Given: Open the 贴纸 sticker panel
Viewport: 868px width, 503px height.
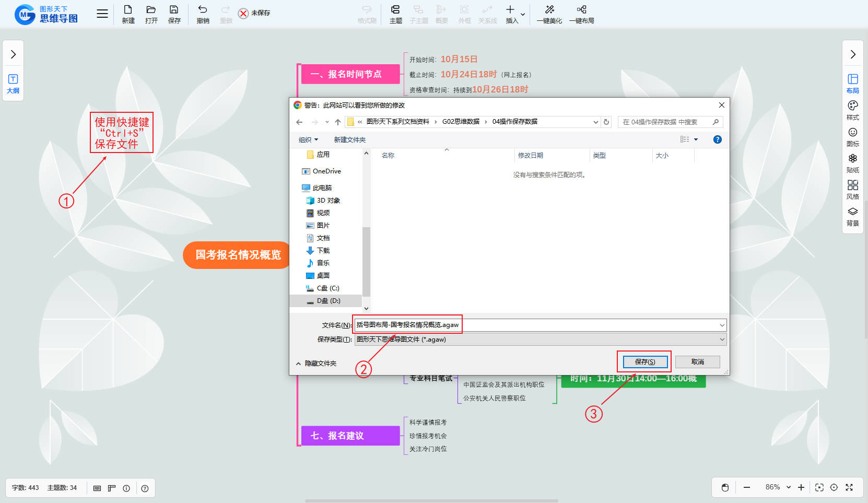Looking at the screenshot, I should pos(852,163).
